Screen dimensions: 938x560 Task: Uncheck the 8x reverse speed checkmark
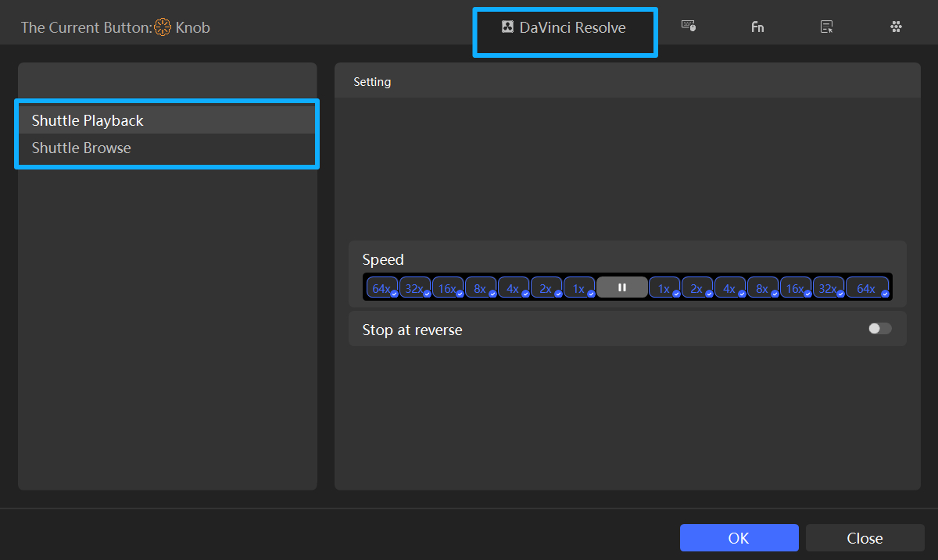(x=491, y=293)
